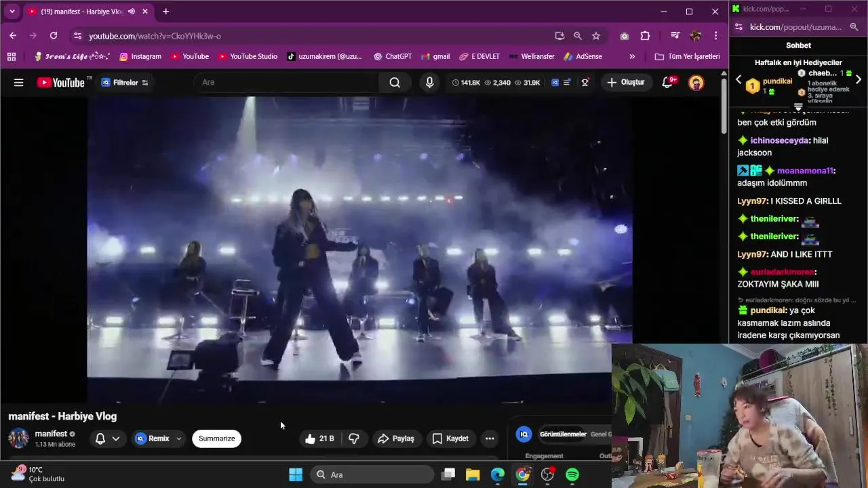868x488 pixels.
Task: Go to the next gifter with right arrow in Kick chat
Action: pos(859,80)
